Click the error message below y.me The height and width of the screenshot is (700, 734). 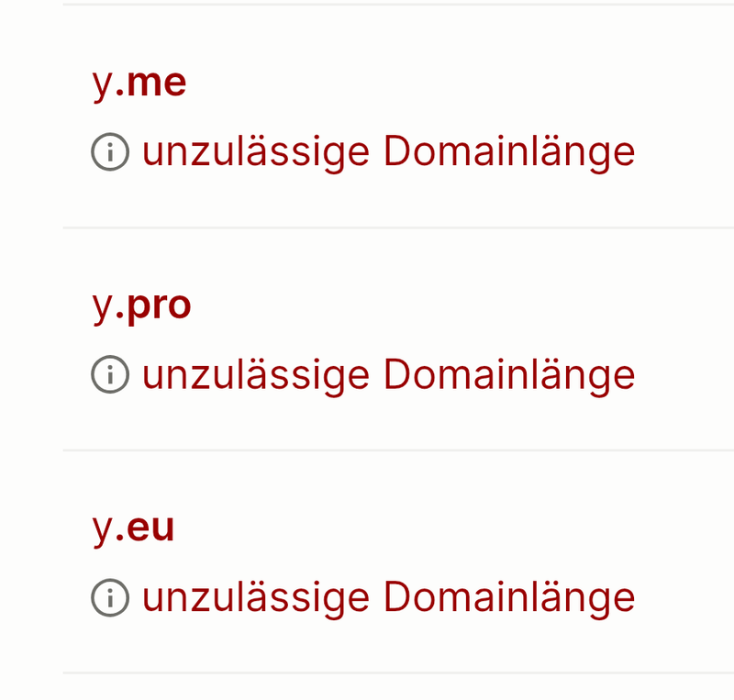point(388,152)
